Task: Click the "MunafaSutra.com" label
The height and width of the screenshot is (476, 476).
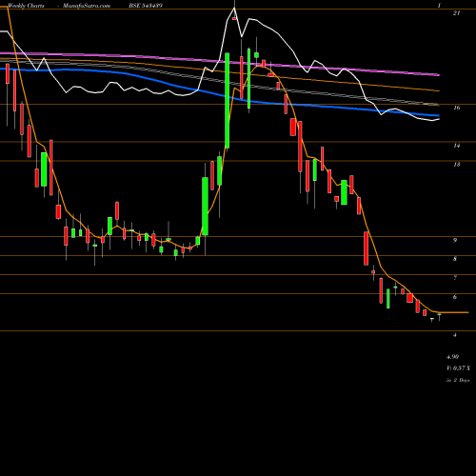Action: 87,6
